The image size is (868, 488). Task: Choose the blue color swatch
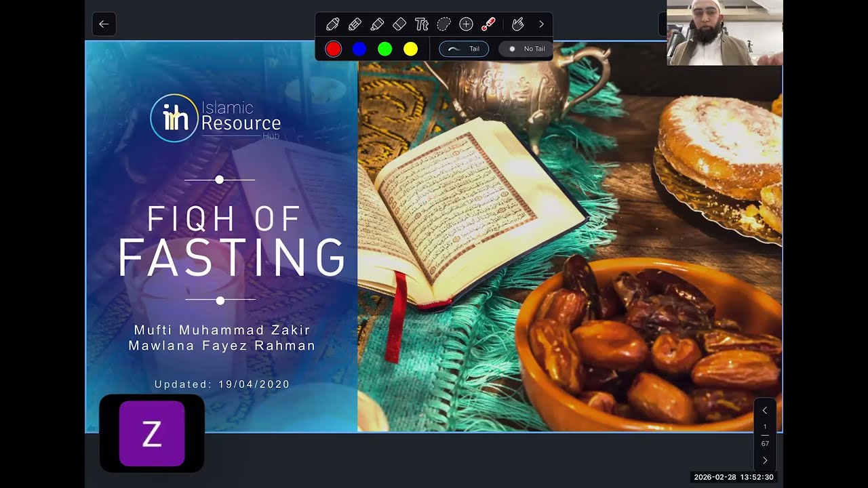coord(359,49)
